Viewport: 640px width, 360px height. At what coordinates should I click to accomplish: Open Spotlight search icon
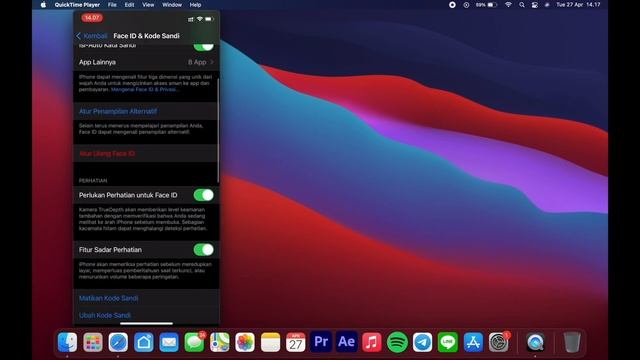point(522,5)
